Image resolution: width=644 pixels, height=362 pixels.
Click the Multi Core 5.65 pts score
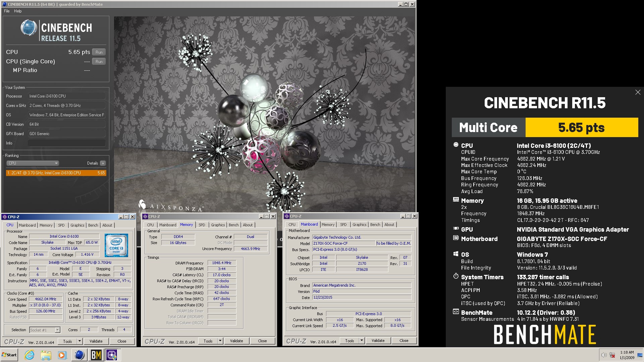[581, 127]
